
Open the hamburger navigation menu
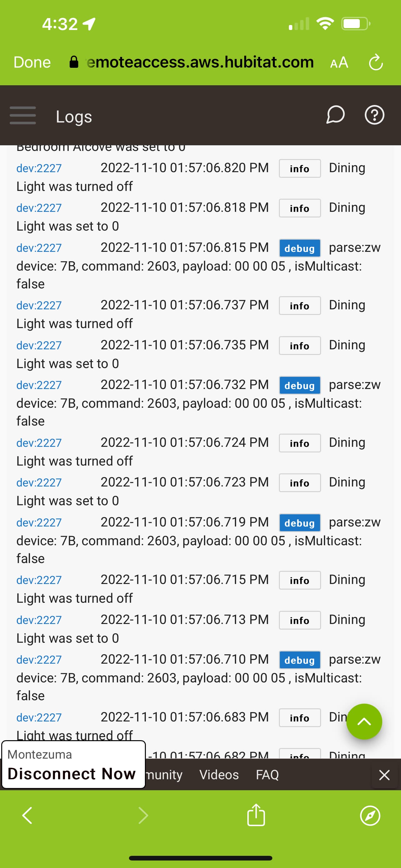[x=22, y=115]
